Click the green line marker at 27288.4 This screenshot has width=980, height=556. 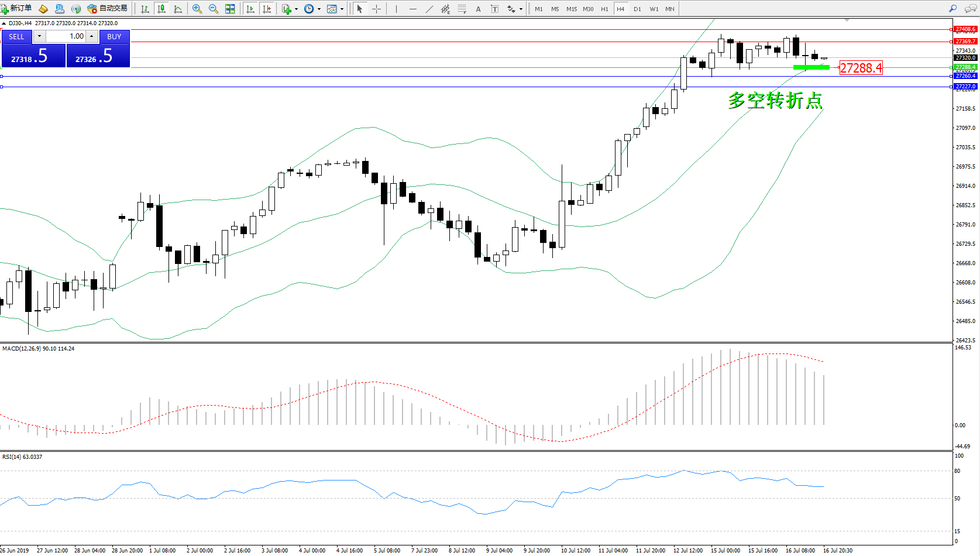[x=811, y=67]
